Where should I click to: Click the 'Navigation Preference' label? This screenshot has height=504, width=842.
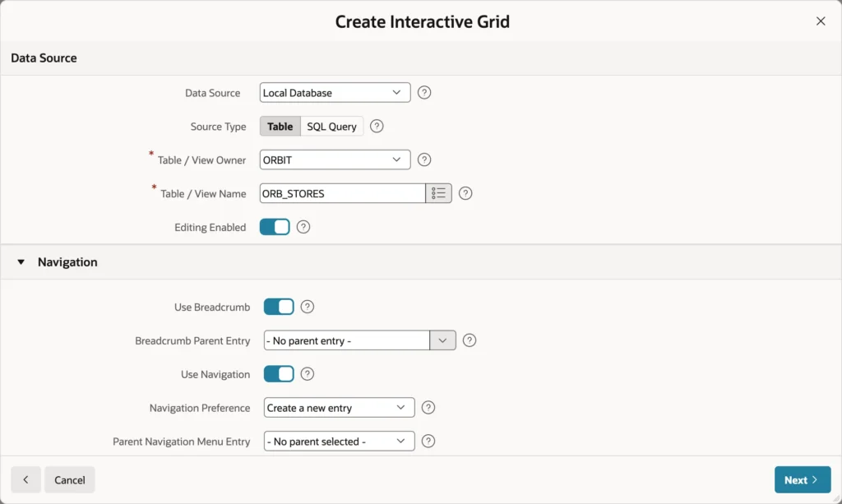tap(200, 408)
